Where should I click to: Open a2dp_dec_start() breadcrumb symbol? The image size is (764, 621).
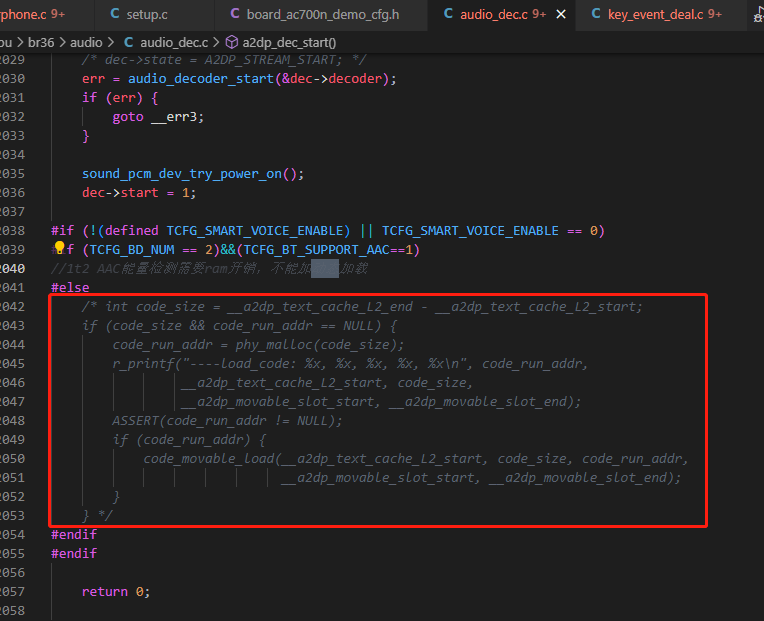[289, 43]
